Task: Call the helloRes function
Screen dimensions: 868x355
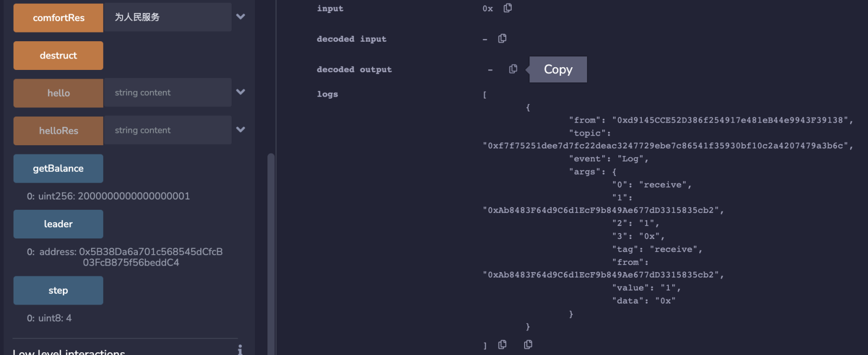Action: pos(58,131)
